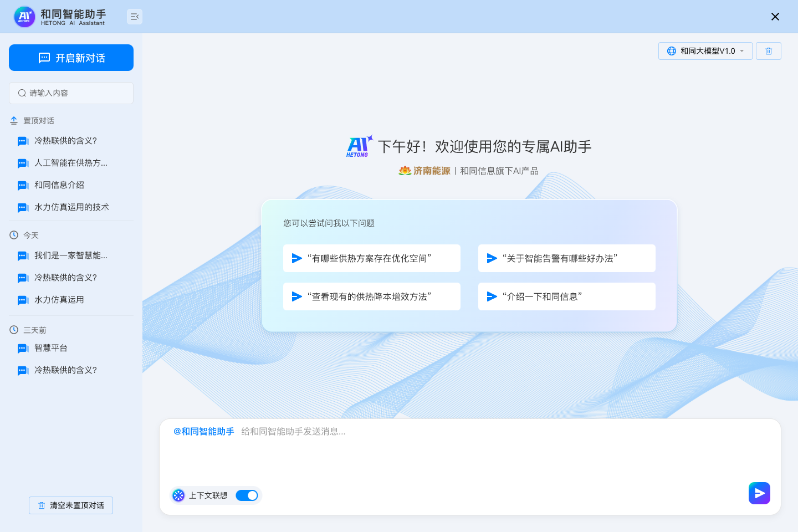The width and height of the screenshot is (798, 532).
Task: Start a new chat with 开启新对话
Action: click(71, 58)
